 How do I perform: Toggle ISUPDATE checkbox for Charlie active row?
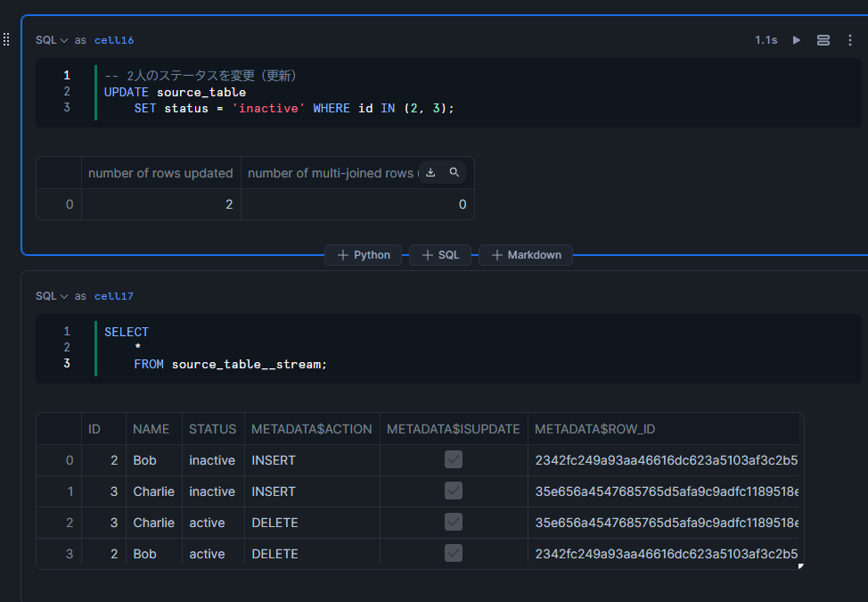pos(454,522)
